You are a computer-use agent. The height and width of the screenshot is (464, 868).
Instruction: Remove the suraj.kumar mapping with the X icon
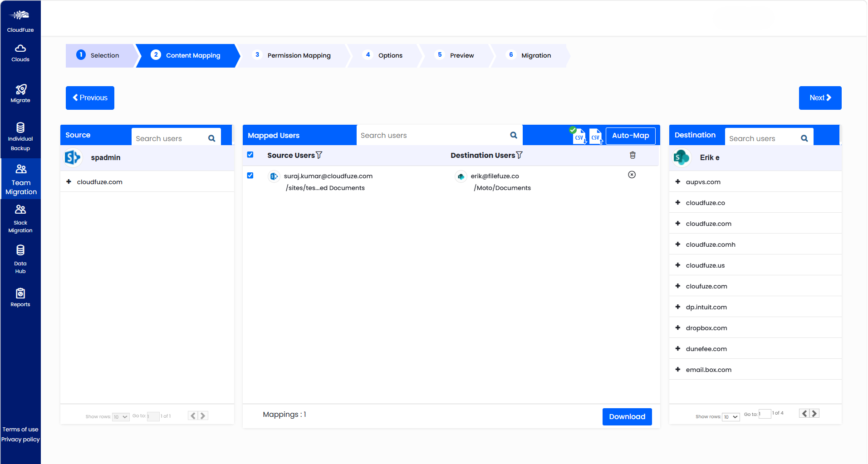tap(632, 175)
